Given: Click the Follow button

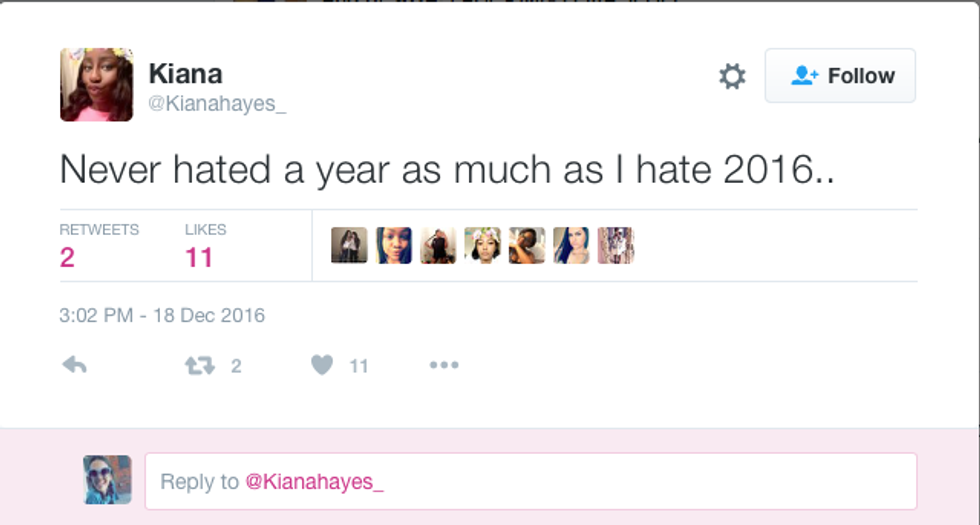Looking at the screenshot, I should [840, 76].
